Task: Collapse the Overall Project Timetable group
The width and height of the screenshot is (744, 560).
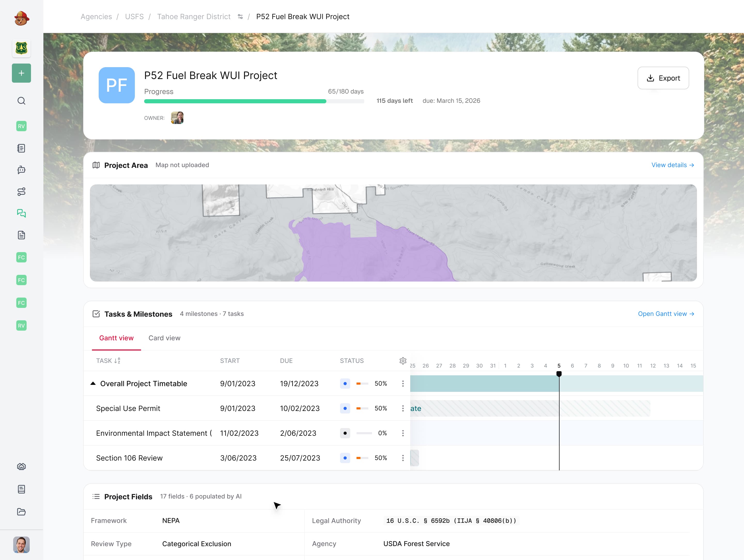Action: click(x=93, y=383)
